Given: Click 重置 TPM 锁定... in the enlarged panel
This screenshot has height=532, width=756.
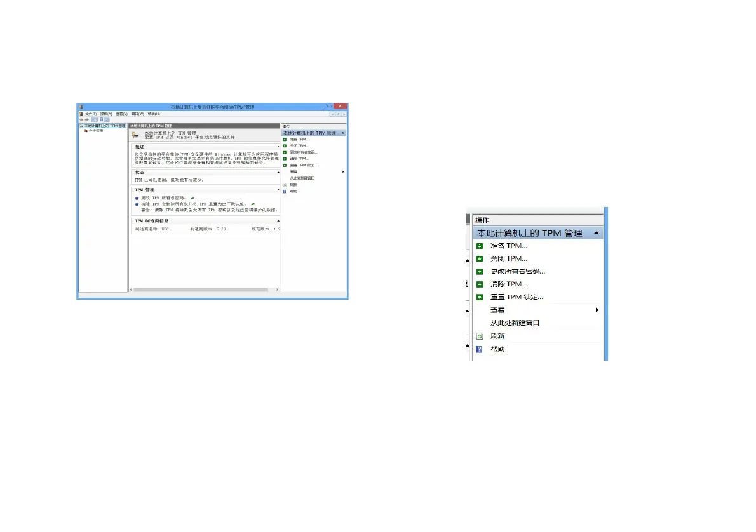Looking at the screenshot, I should (x=516, y=297).
